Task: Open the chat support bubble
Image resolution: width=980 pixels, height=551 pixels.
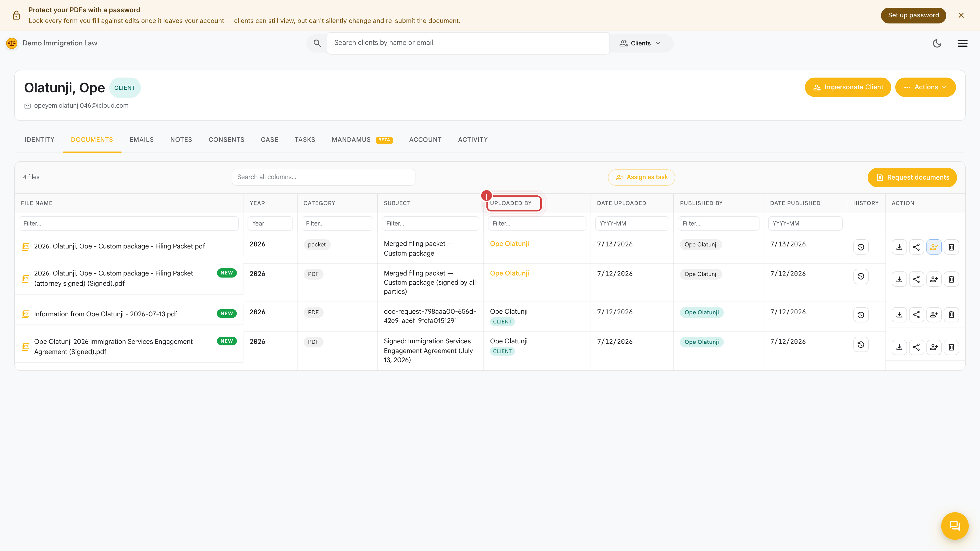Action: tap(955, 526)
